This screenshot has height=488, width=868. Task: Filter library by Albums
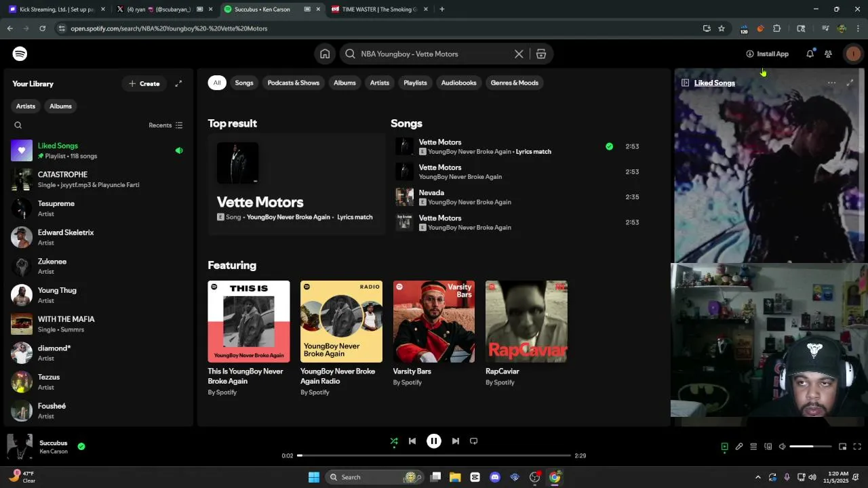pyautogui.click(x=60, y=106)
